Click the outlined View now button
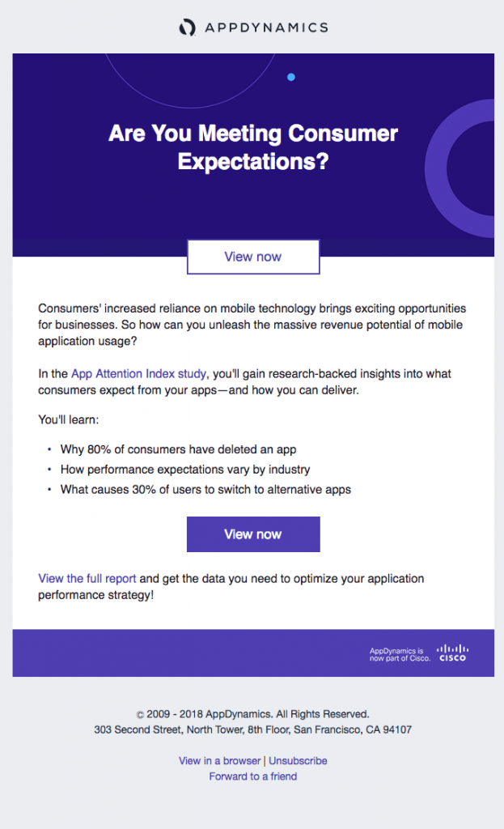 tap(252, 257)
